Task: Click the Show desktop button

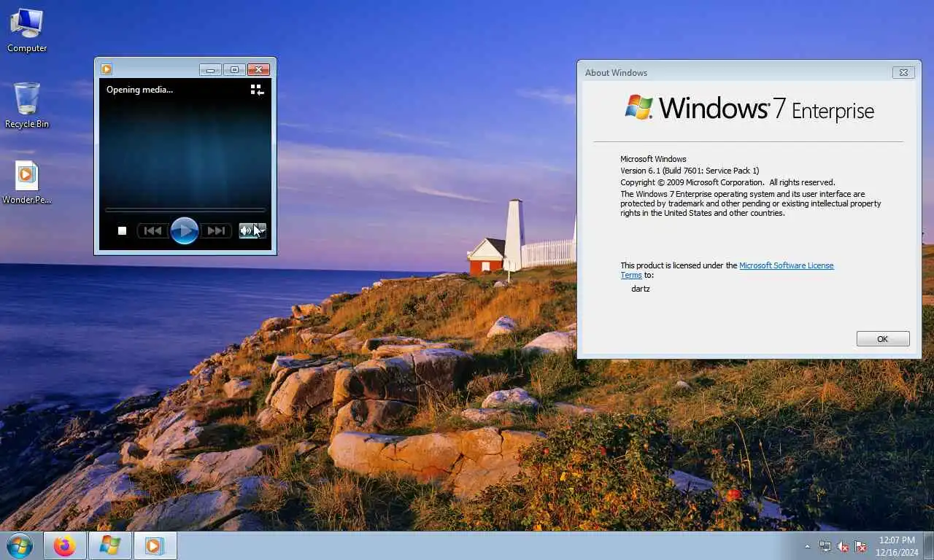Action: point(929,546)
